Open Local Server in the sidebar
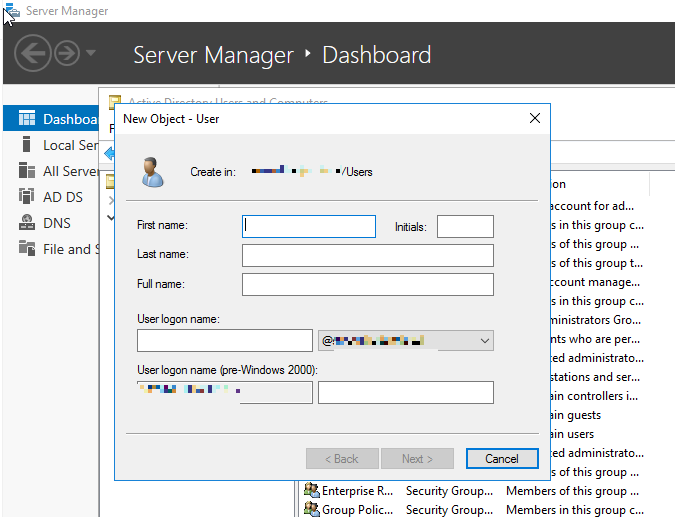675x517 pixels. 51,145
